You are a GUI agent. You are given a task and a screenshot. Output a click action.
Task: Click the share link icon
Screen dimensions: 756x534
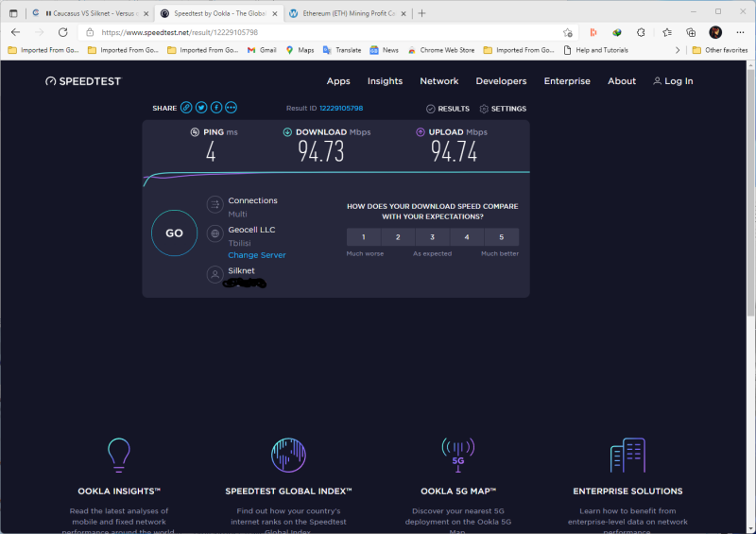tap(186, 109)
